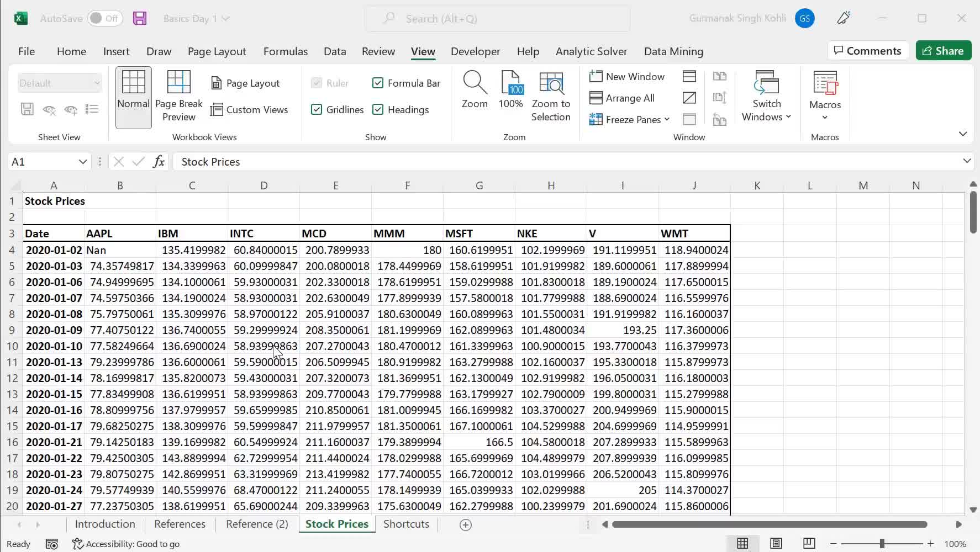
Task: Open the Zoom magnifier dialog
Action: [x=475, y=91]
